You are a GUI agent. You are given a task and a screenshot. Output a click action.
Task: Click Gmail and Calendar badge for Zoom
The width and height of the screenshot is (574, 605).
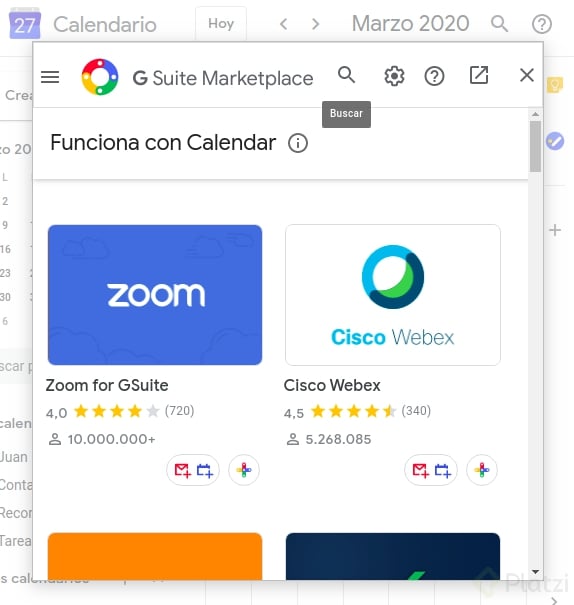[193, 470]
